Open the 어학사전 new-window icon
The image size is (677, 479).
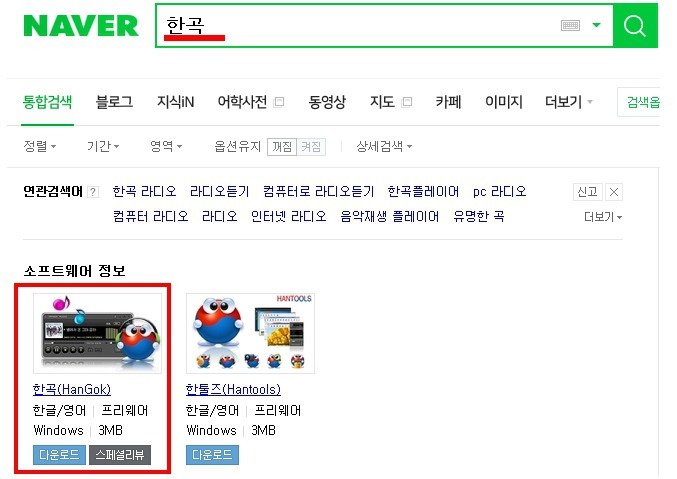(279, 102)
